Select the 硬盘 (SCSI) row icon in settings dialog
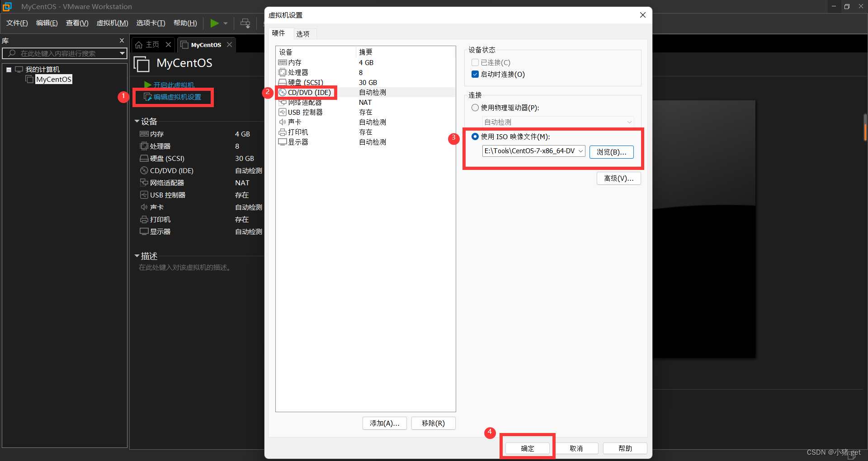 point(283,82)
